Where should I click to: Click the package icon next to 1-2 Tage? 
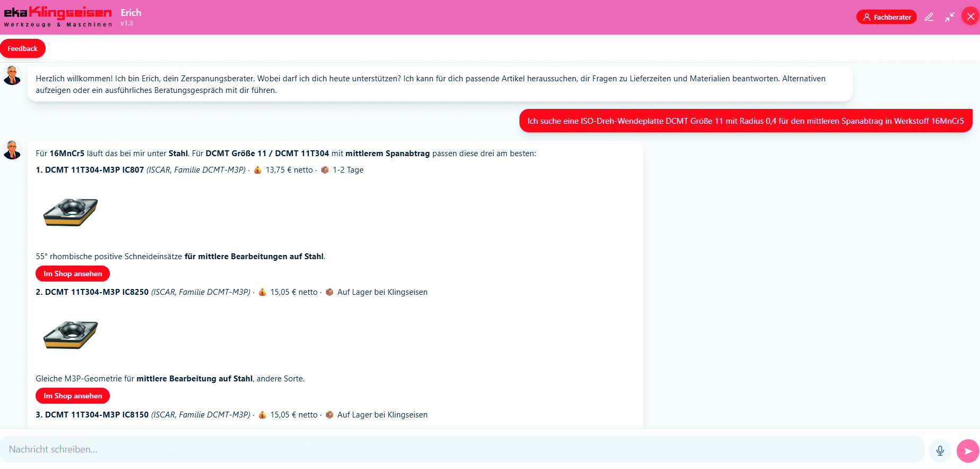click(x=325, y=170)
